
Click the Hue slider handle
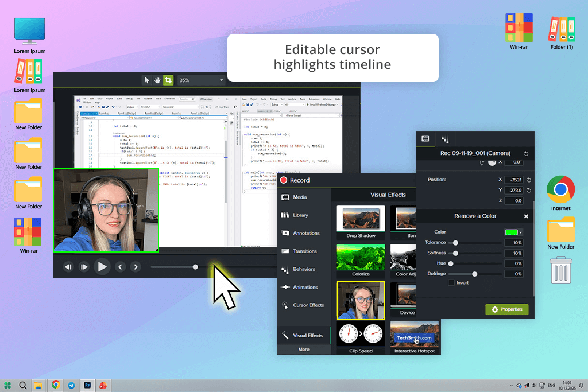click(x=451, y=263)
